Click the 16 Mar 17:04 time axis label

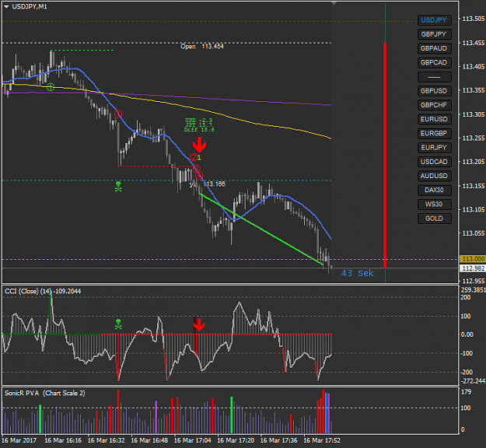[x=193, y=440]
